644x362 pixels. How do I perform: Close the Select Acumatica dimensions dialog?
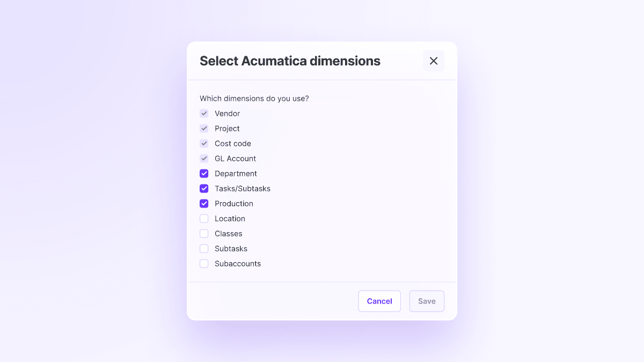coord(434,61)
